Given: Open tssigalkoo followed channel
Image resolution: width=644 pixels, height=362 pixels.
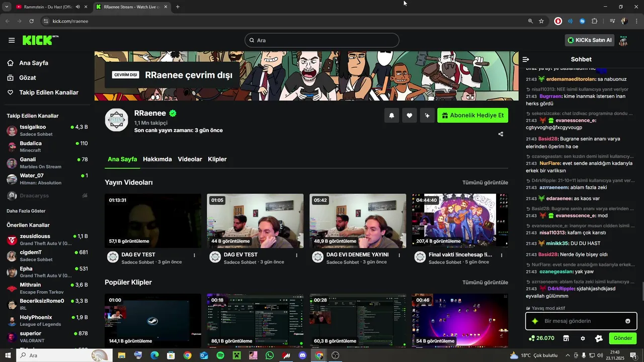Looking at the screenshot, I should click(47, 131).
